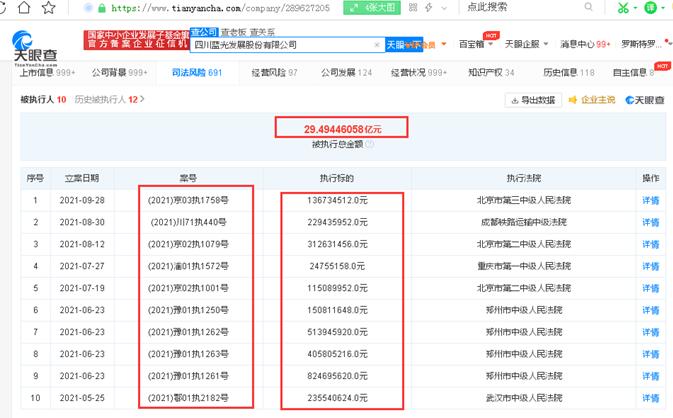Screen dimensions: 673x418
Task: Open the 知识产权 34 tab
Action: tap(491, 73)
